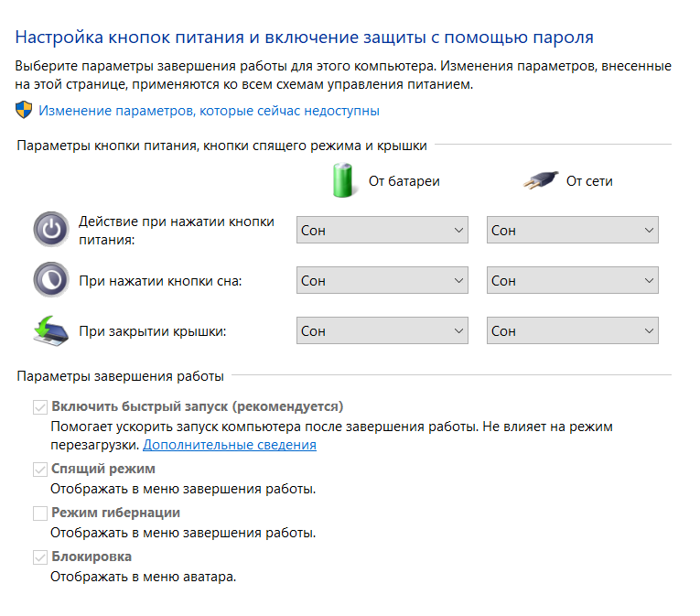Image resolution: width=700 pixels, height=616 pixels.
Task: Click the UAC shield icon
Action: [24, 110]
